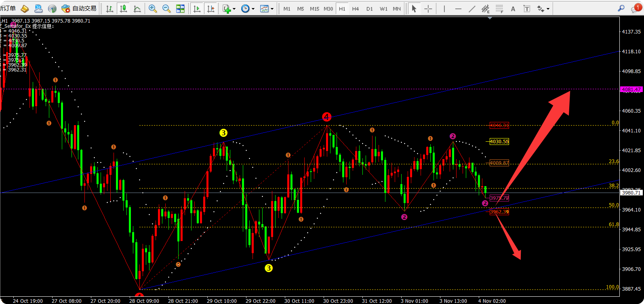Select the trendline drawing tool
This screenshot has width=644, height=304.
coord(471,8)
